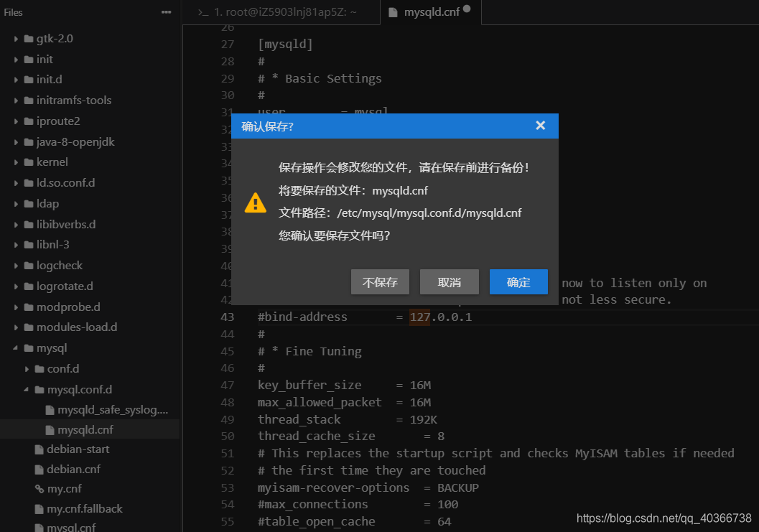Screen dimensions: 759x532
Task: Expand the gtk-2.0 folder arrow
Action: 16,39
